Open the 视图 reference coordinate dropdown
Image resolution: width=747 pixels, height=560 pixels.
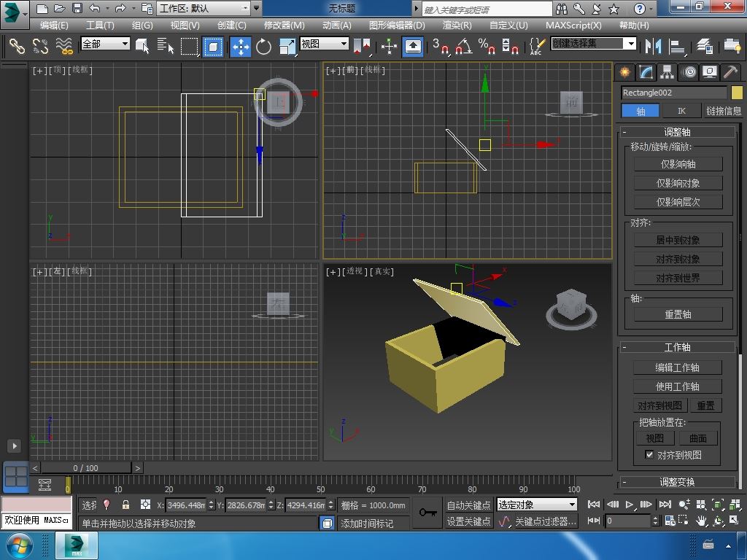point(324,44)
